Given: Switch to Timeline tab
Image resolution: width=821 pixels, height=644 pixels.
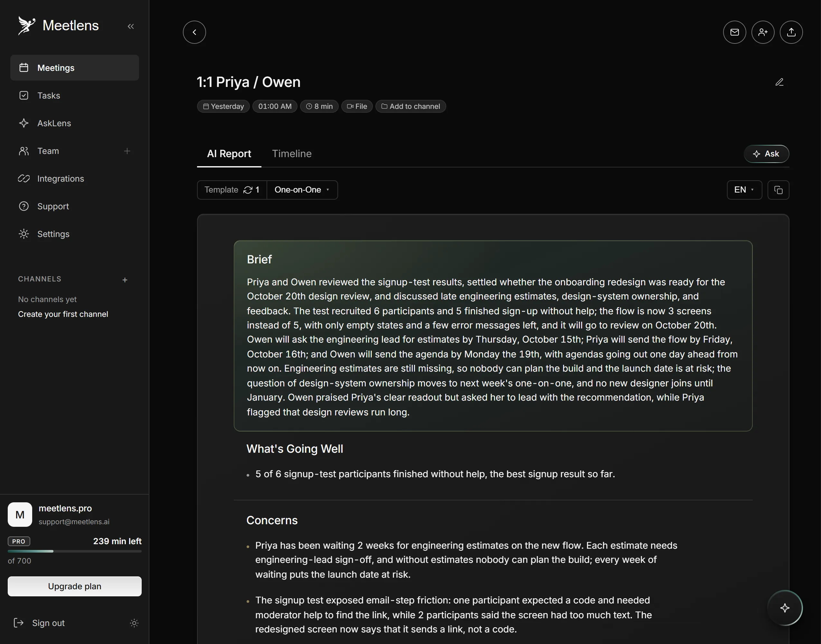Looking at the screenshot, I should click(x=292, y=154).
